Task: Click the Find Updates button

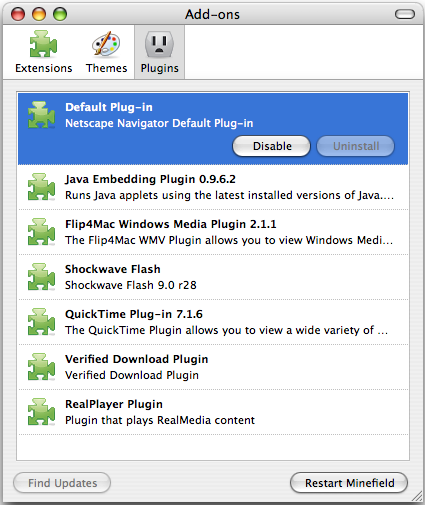Action: (62, 483)
